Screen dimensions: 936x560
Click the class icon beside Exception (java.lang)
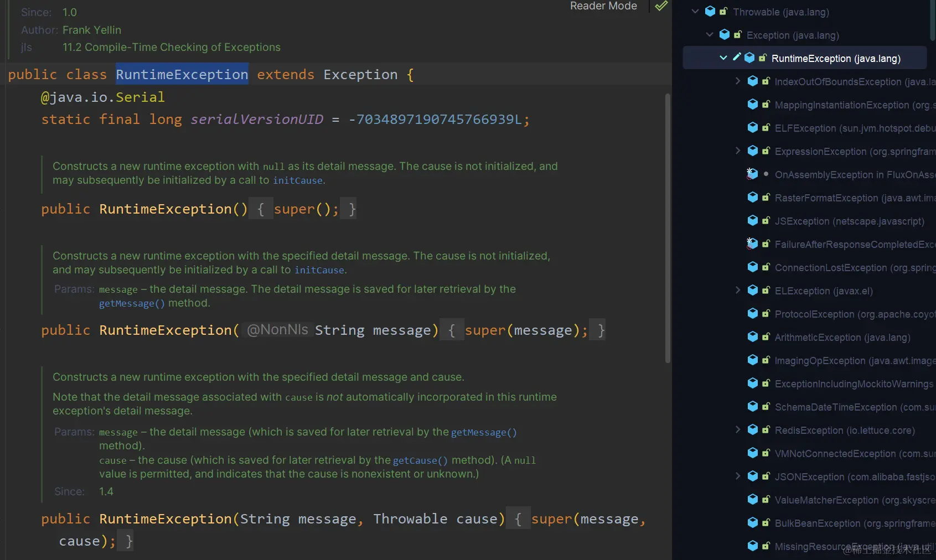[x=724, y=34]
